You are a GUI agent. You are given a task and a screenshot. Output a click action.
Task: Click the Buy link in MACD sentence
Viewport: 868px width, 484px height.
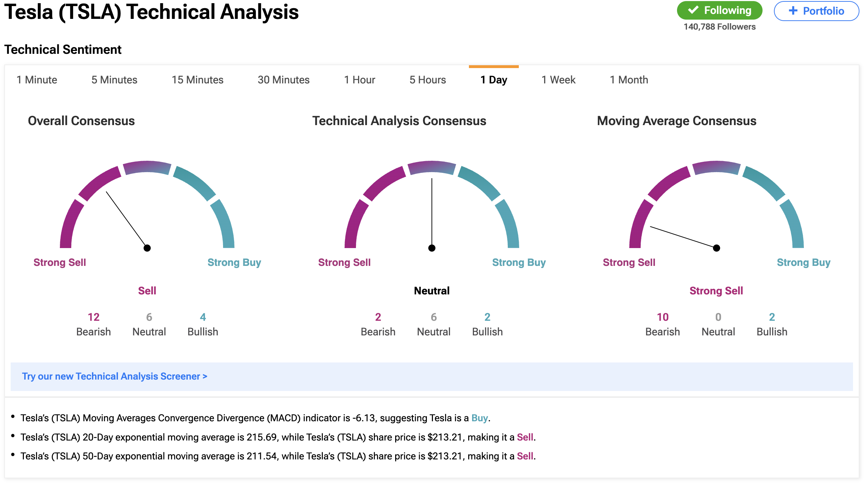(x=479, y=418)
